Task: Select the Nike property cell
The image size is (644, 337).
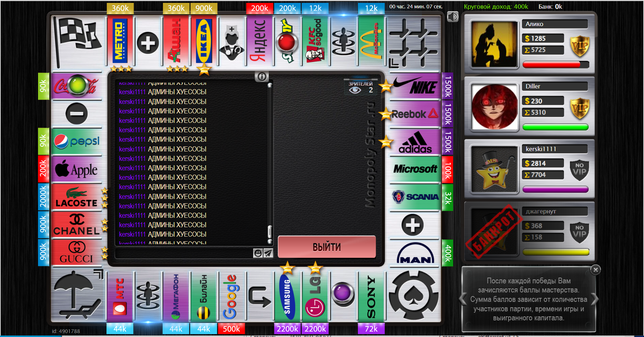Action: [415, 86]
